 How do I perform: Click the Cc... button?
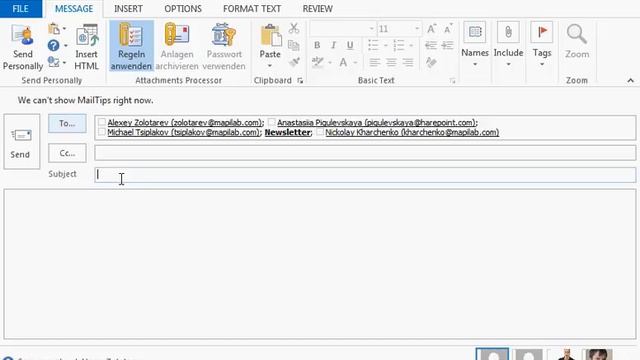(x=67, y=153)
